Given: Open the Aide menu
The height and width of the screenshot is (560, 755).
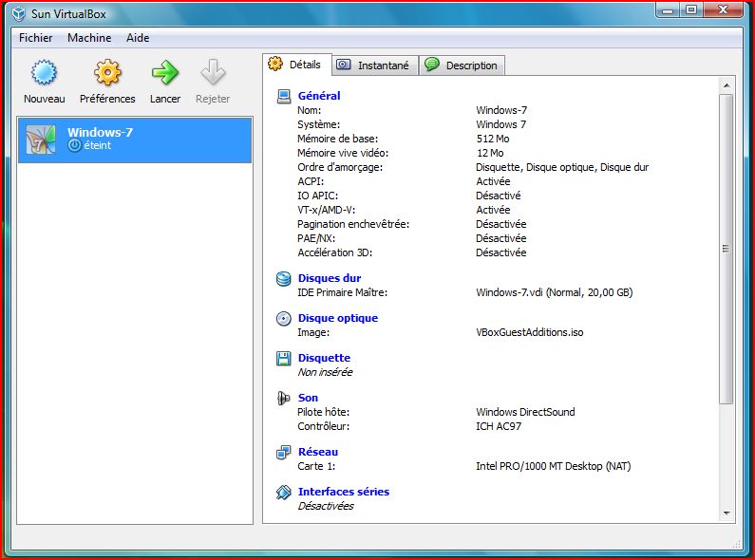Looking at the screenshot, I should (x=138, y=38).
